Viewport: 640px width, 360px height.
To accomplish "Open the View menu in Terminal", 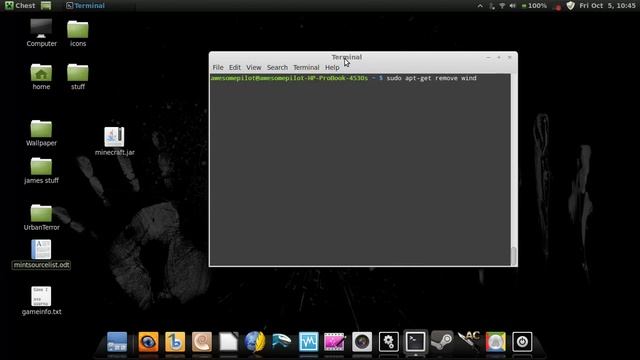I will coord(253,67).
